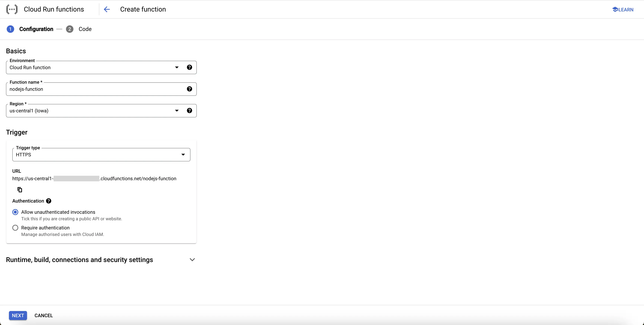
Task: Click the Code step tab
Action: pyautogui.click(x=85, y=29)
